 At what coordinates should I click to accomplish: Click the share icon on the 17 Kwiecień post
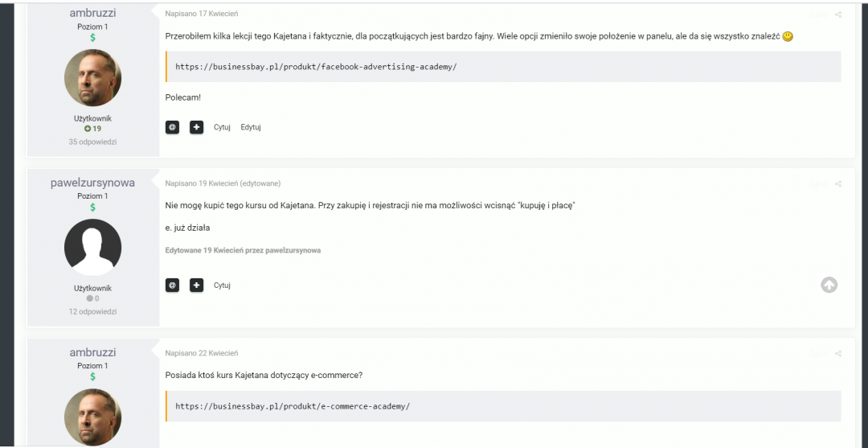tap(838, 14)
